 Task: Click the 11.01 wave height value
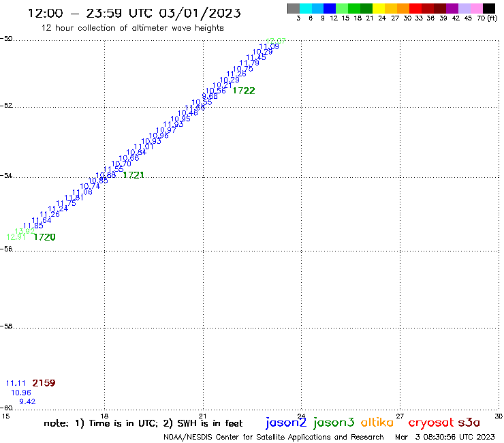pyautogui.click(x=144, y=147)
